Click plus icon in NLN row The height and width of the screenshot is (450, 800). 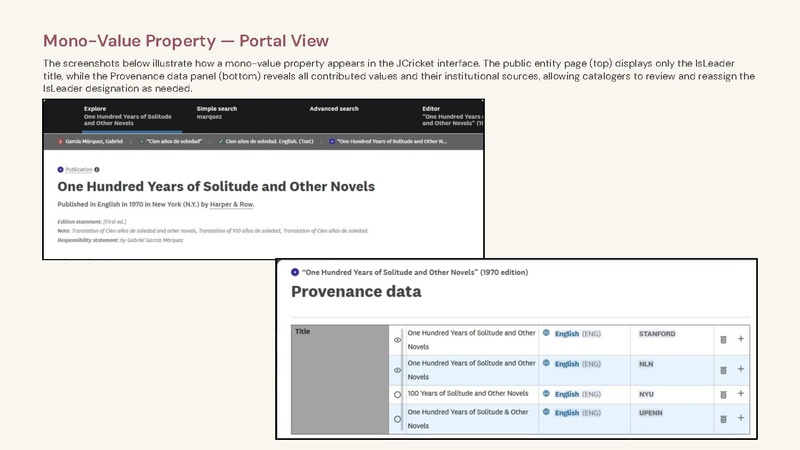pyautogui.click(x=741, y=369)
